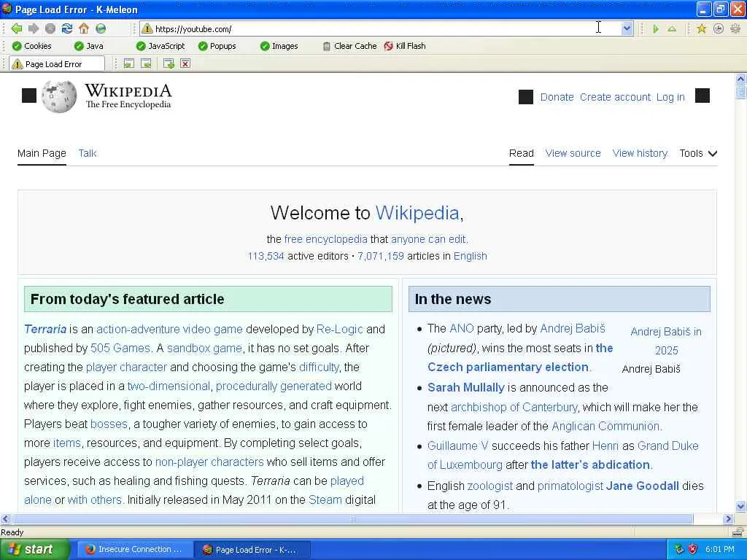
Task: Go to the Home page icon
Action: 84,28
